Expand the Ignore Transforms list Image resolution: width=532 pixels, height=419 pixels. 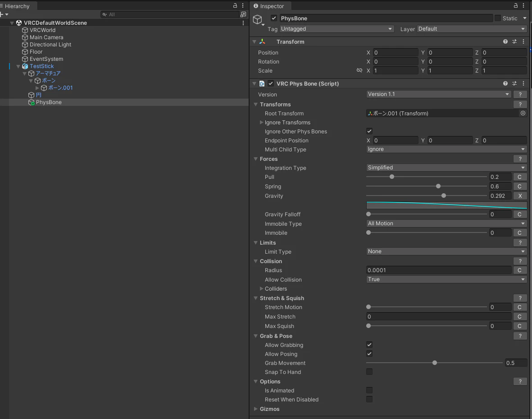(x=261, y=122)
